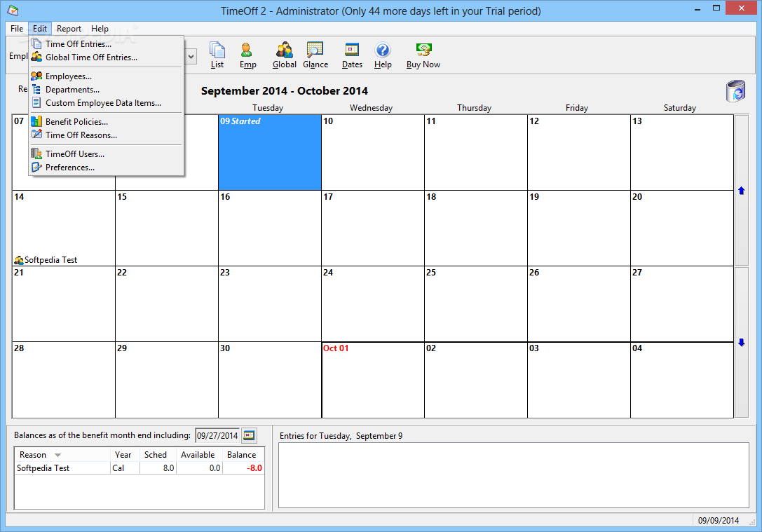
Task: Choose Time Off Entries... from Edit menu
Action: (x=107, y=43)
